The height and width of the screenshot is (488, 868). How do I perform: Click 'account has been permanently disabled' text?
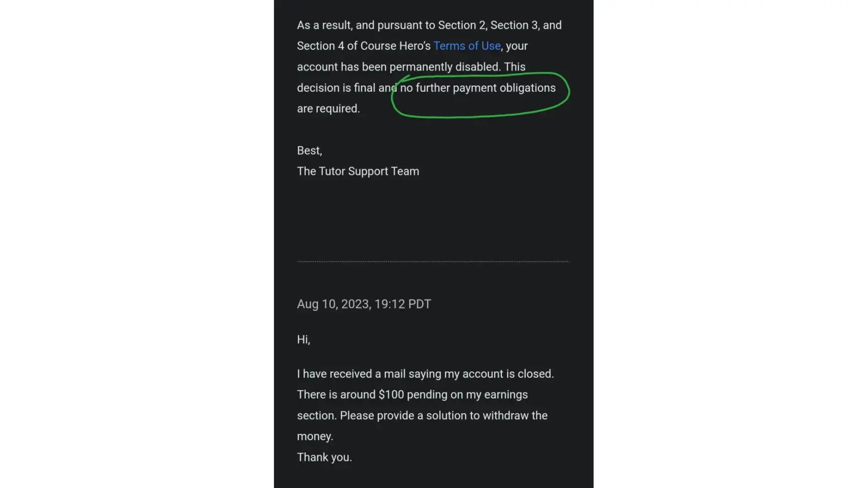399,67
